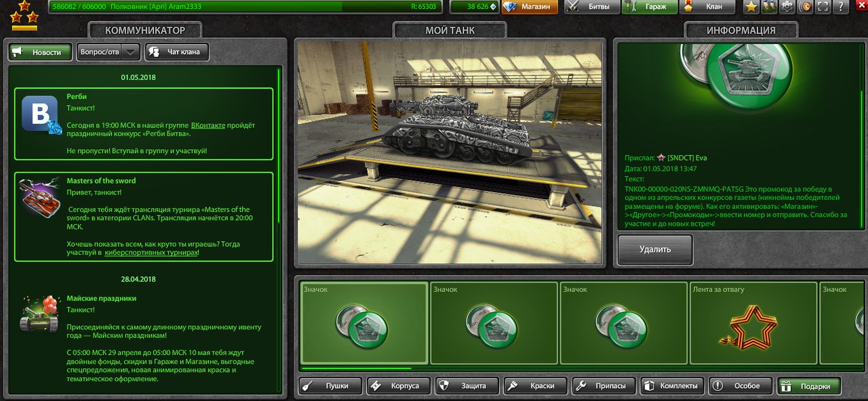
Task: Open the Вопрос/отв tab
Action: tap(100, 52)
